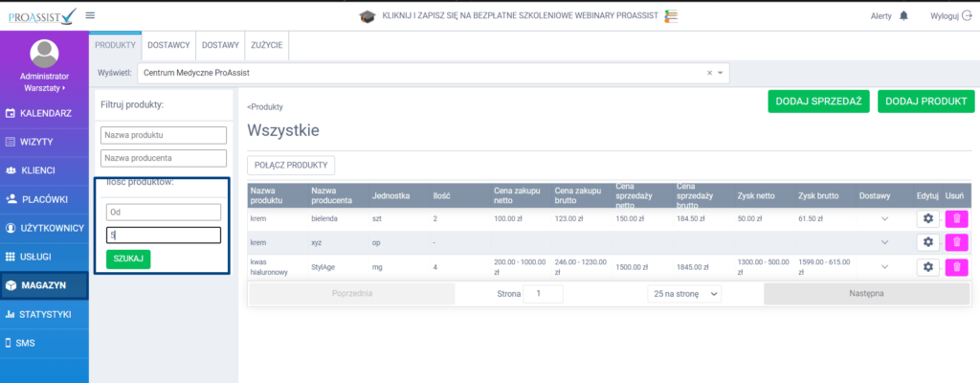Switch to the Dostawcy tab
Screen dimensions: 980x383
click(168, 45)
